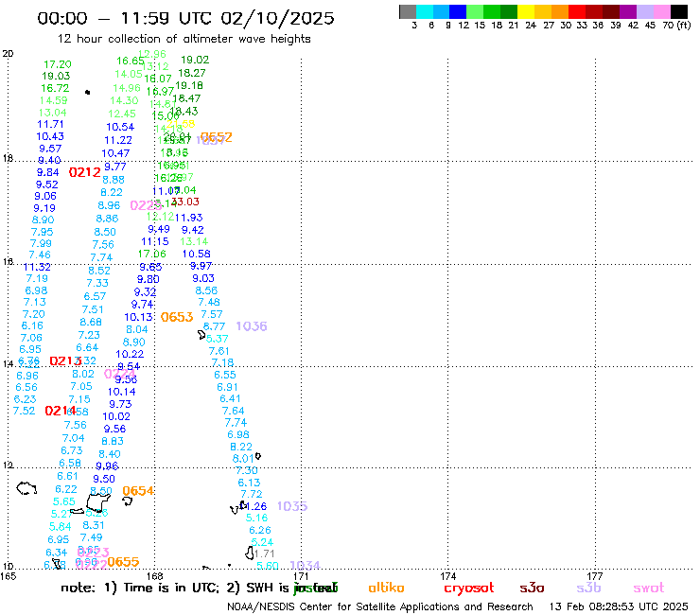Screen dimensions: 700x615
Task: Click the wave height value 11.71
Action: pyautogui.click(x=50, y=124)
